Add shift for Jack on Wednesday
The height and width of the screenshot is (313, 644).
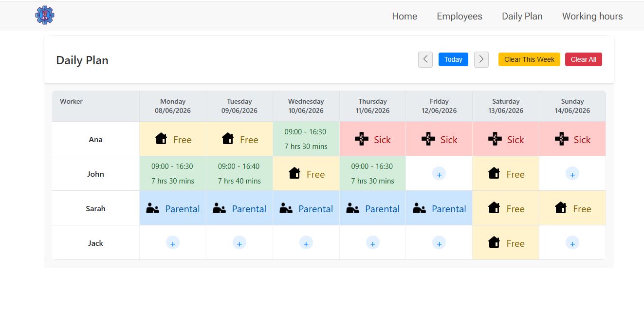tap(306, 243)
